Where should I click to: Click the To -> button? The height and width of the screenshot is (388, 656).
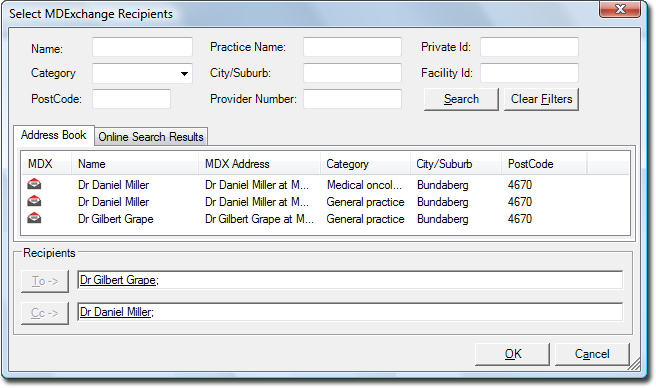point(45,281)
